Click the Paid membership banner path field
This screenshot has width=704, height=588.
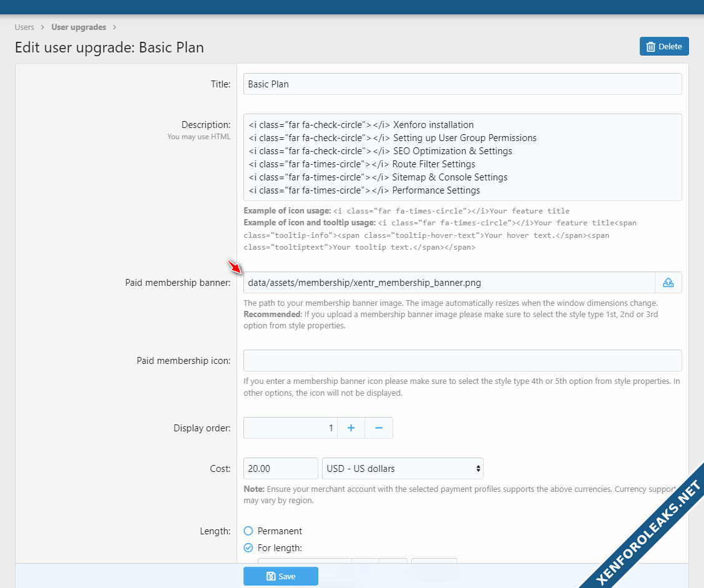tap(448, 283)
